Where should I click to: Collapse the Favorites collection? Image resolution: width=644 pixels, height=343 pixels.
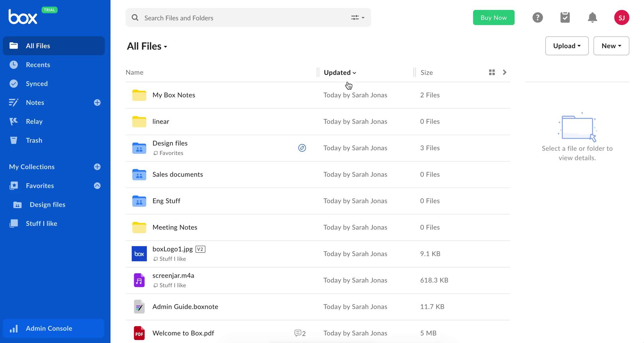(97, 186)
